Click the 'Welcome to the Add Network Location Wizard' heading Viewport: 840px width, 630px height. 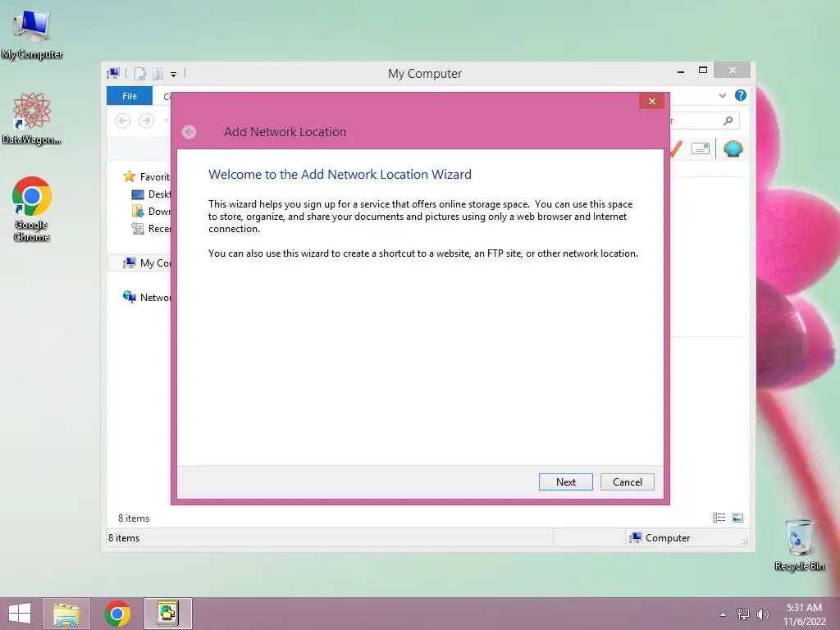click(340, 174)
